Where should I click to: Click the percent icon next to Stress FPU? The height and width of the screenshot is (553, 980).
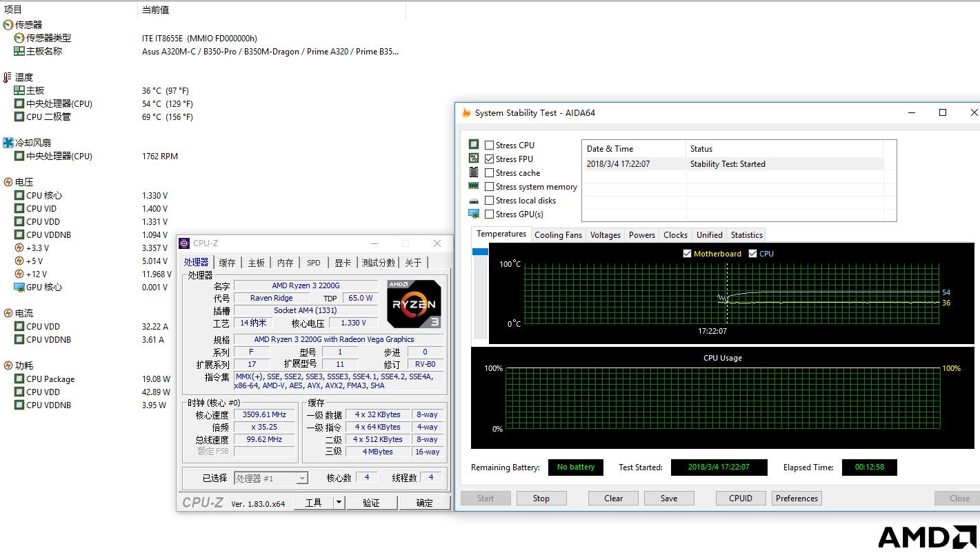pos(474,159)
